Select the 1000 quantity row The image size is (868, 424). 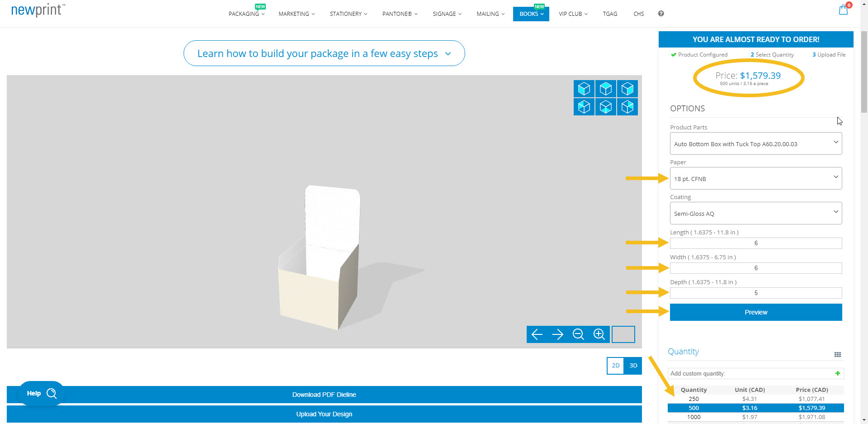tap(756, 417)
